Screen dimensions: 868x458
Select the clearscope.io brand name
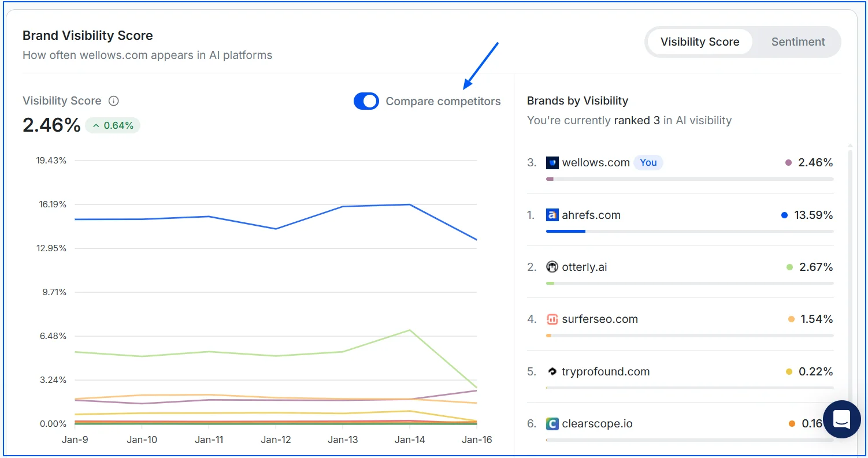597,423
